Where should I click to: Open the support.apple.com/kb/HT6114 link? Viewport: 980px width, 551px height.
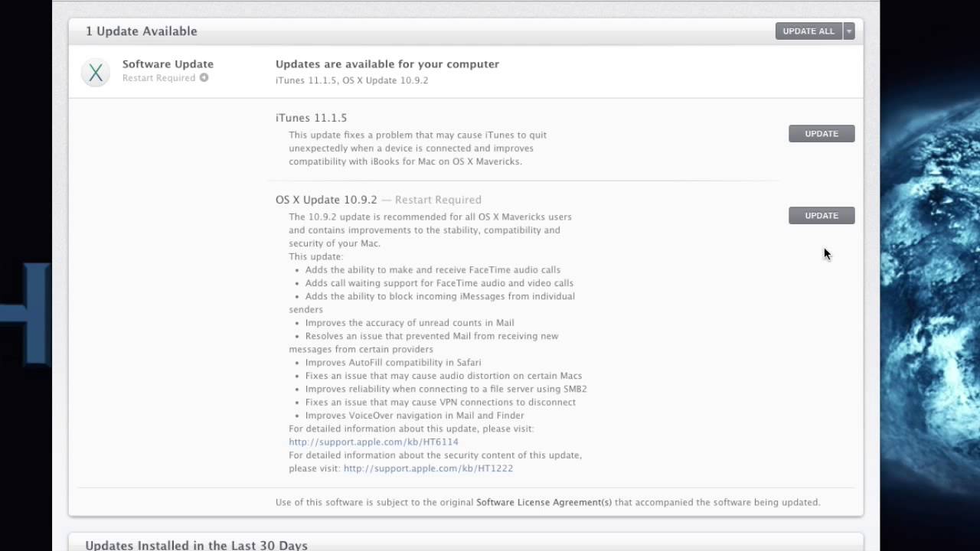[x=374, y=442]
